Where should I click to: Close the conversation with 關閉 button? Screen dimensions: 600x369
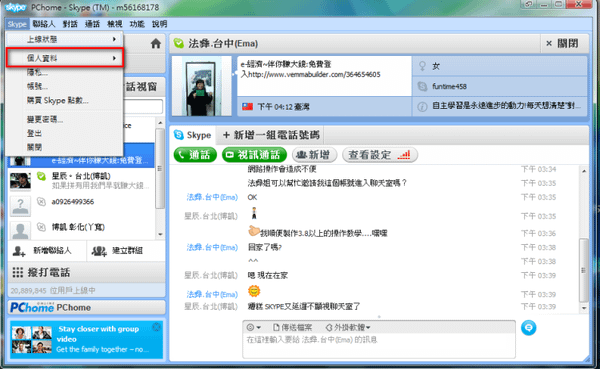[562, 44]
